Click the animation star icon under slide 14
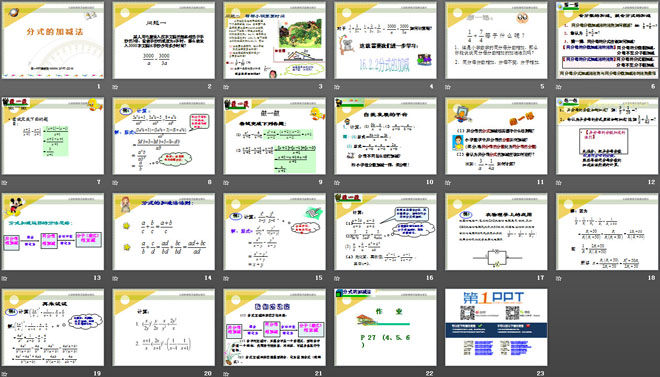The image size is (660, 377). (115, 278)
